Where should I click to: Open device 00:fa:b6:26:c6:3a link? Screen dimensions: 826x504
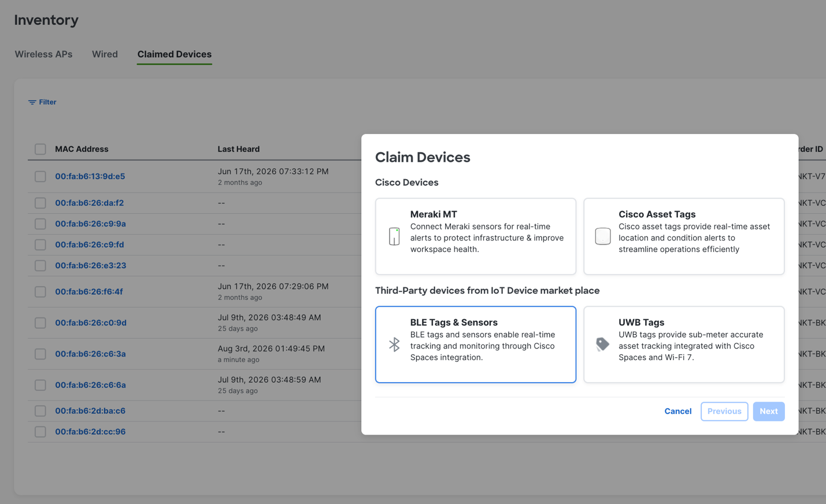(91, 354)
